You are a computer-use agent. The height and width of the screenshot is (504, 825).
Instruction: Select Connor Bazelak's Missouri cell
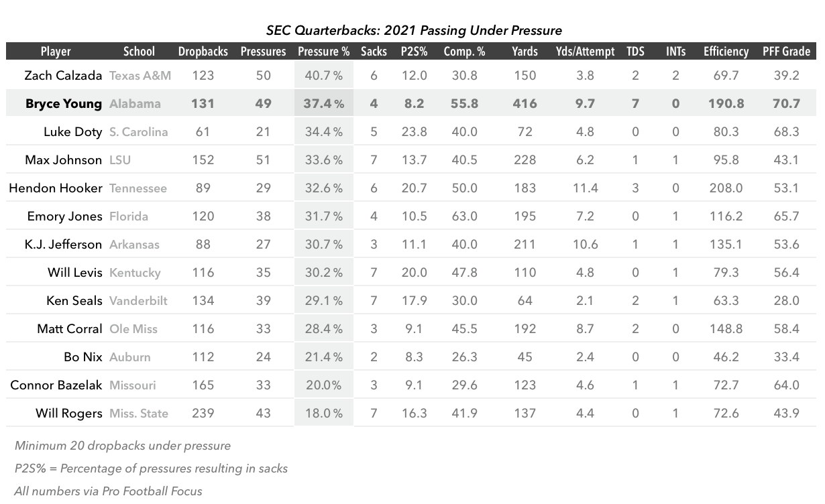[x=132, y=385]
